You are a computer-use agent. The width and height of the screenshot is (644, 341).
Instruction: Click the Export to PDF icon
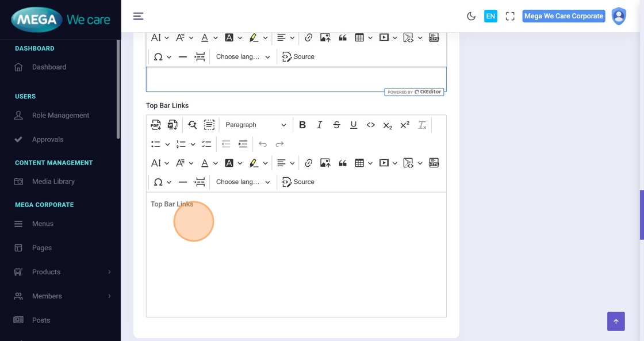tap(156, 125)
